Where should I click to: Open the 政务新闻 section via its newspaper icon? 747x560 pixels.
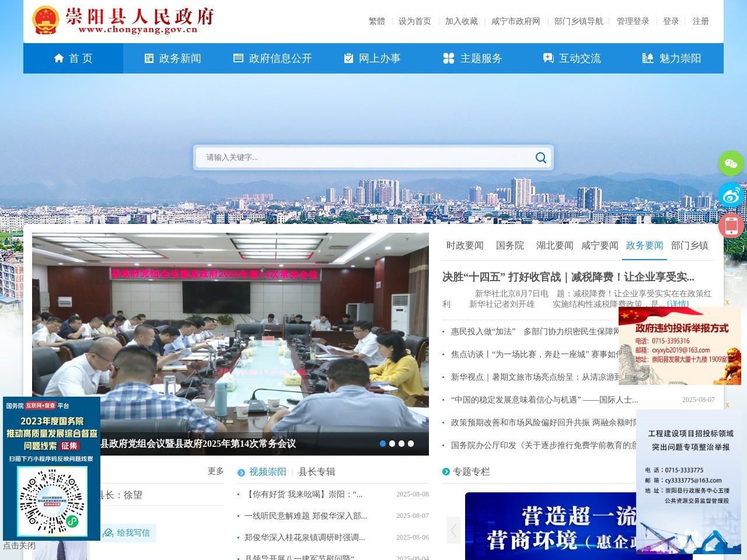tap(147, 58)
